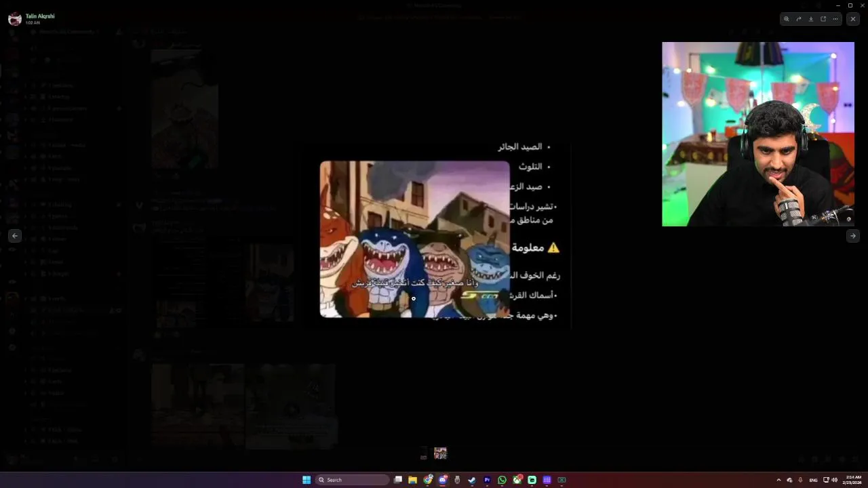Click the Talin Alqrshi username label
Viewport: 868px width, 488px height.
40,16
